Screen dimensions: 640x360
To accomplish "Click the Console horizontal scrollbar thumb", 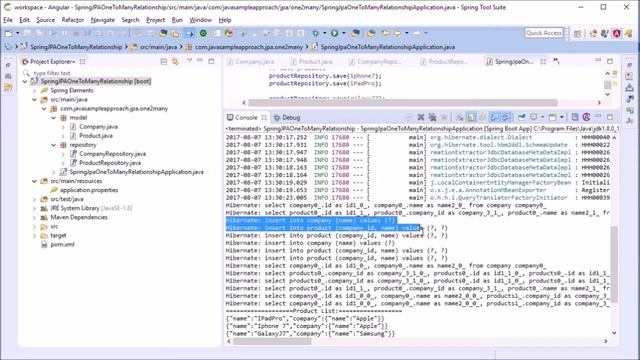I will pos(273,341).
